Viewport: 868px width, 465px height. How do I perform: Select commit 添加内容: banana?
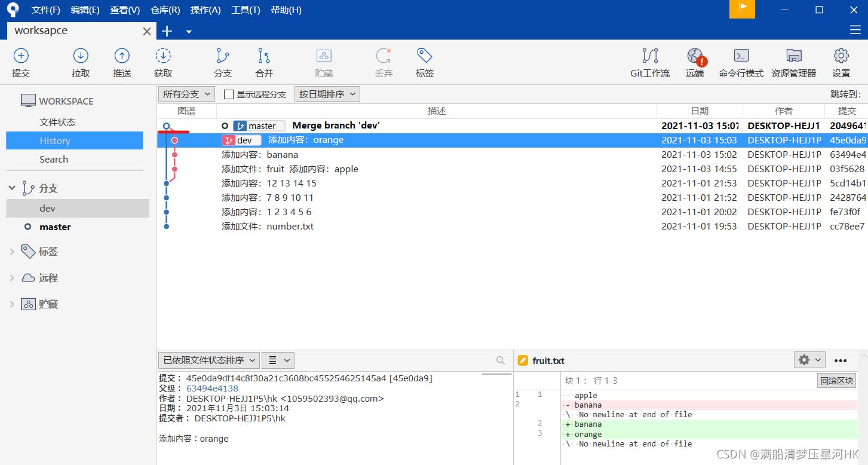[x=513, y=154]
